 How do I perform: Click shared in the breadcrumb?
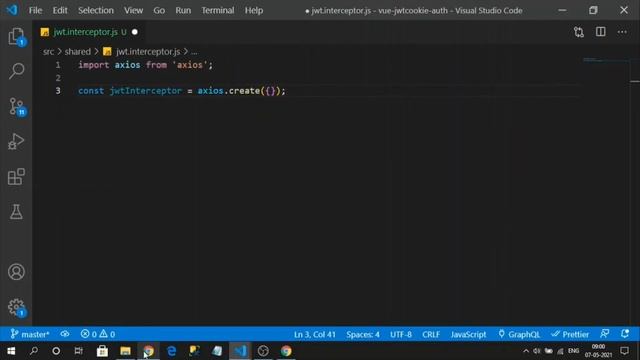click(78, 52)
